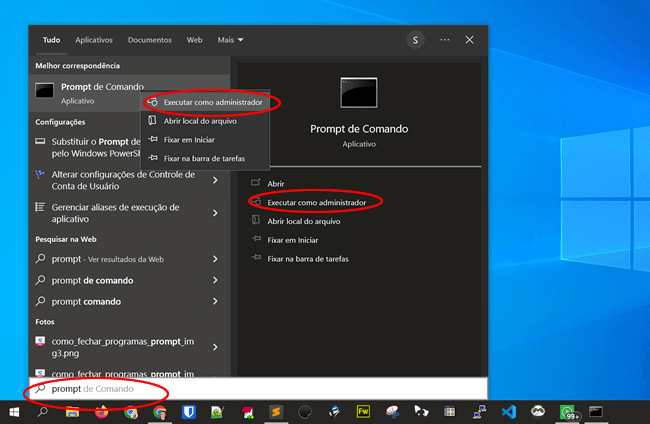Open the terminal icon on the taskbar
Screen dimensions: 650x424
[x=596, y=412]
